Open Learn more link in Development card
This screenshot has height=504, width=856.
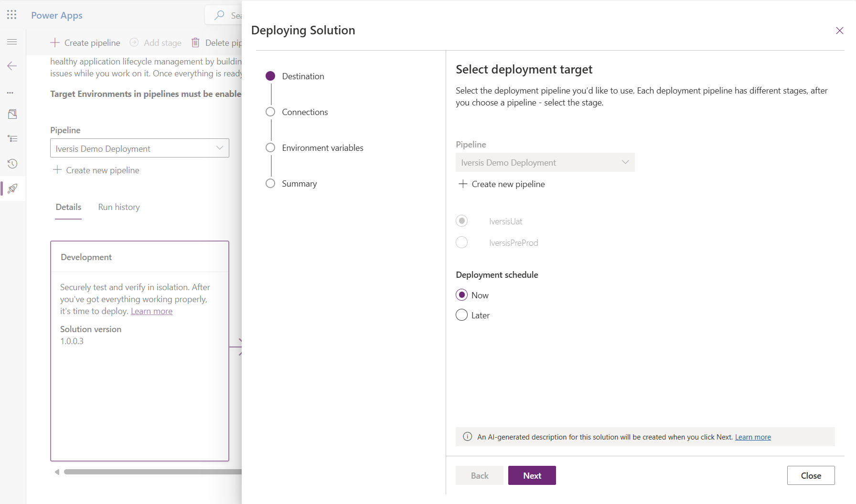tap(151, 311)
